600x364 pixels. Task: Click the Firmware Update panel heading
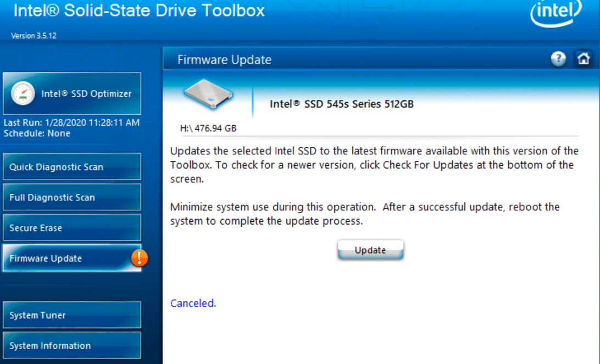[x=224, y=60]
